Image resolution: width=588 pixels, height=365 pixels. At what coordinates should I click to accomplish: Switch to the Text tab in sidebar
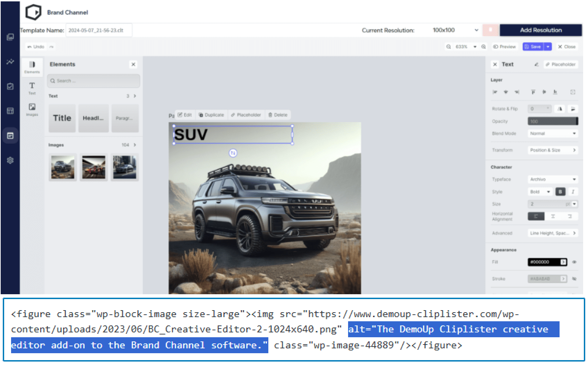tap(32, 88)
